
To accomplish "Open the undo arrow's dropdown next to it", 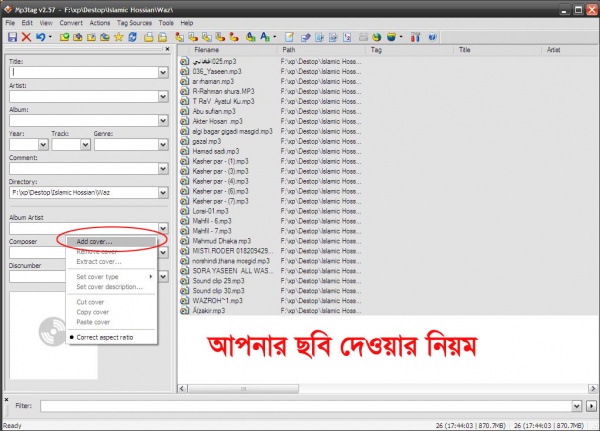I will coord(50,37).
